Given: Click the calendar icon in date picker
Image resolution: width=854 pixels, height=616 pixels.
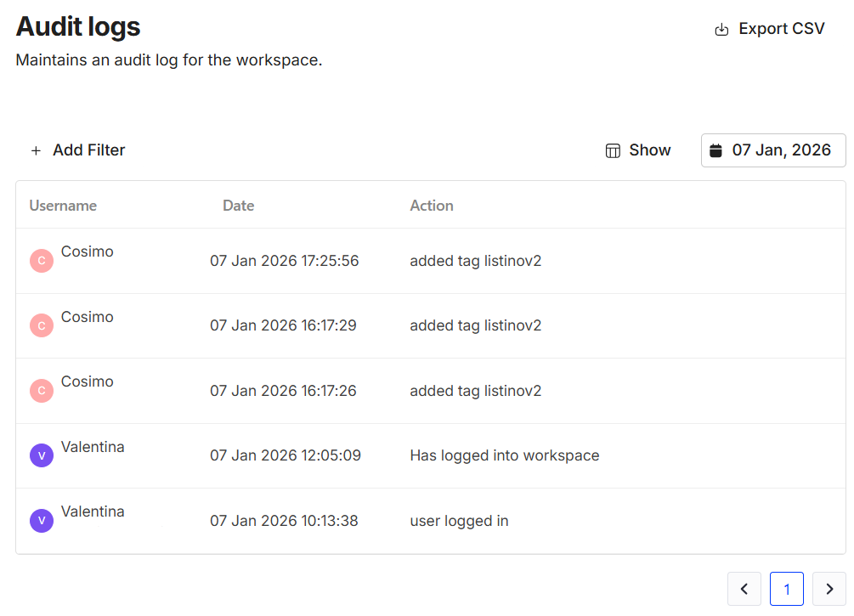Looking at the screenshot, I should [x=715, y=150].
